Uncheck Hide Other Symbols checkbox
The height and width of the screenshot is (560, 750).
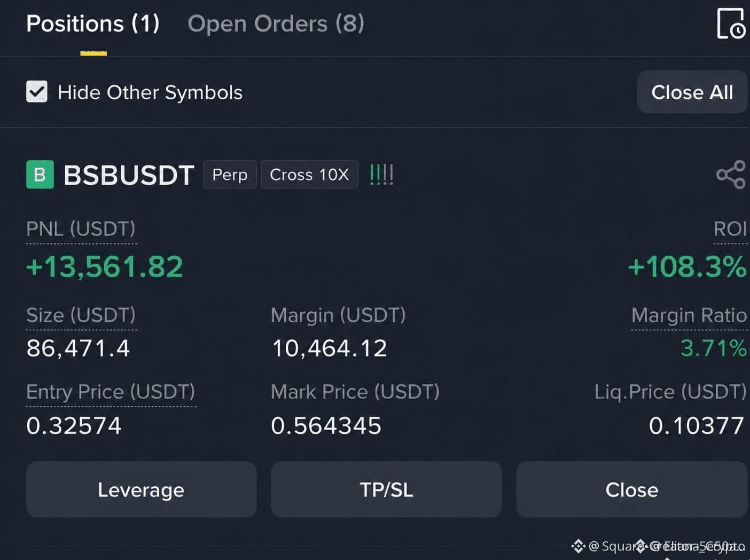click(37, 92)
